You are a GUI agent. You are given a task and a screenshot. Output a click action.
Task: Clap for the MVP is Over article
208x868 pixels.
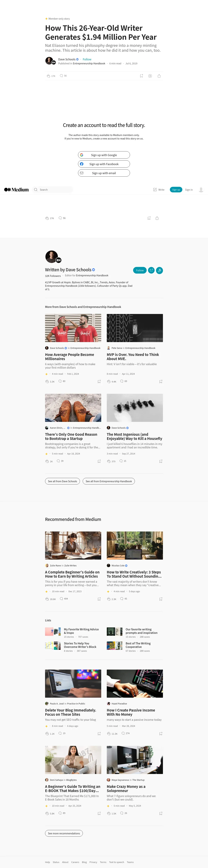pos(109,381)
